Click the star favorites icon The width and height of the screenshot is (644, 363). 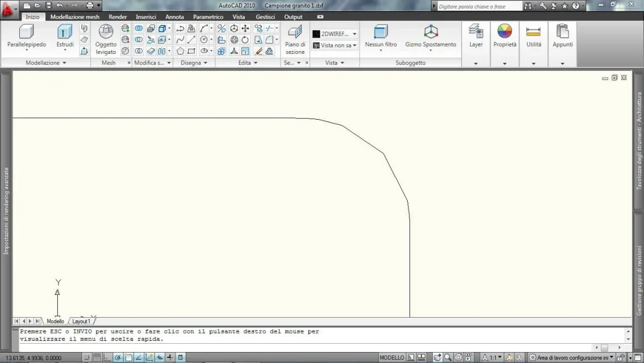(564, 6)
